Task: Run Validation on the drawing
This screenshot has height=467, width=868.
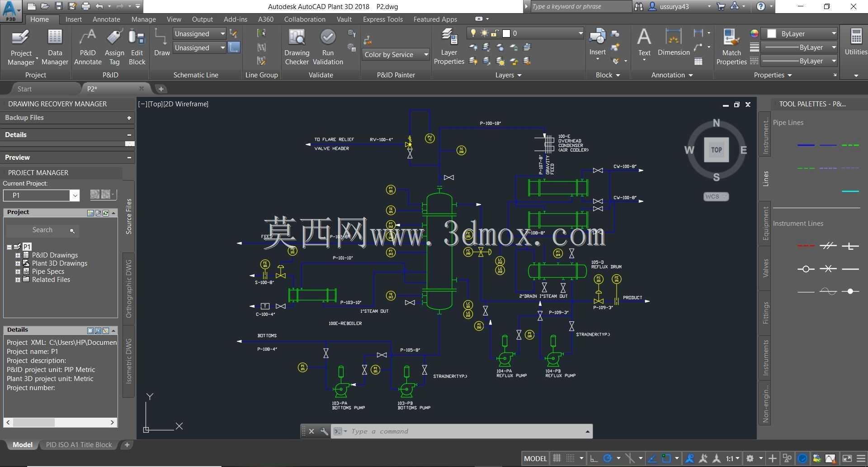Action: (x=328, y=48)
